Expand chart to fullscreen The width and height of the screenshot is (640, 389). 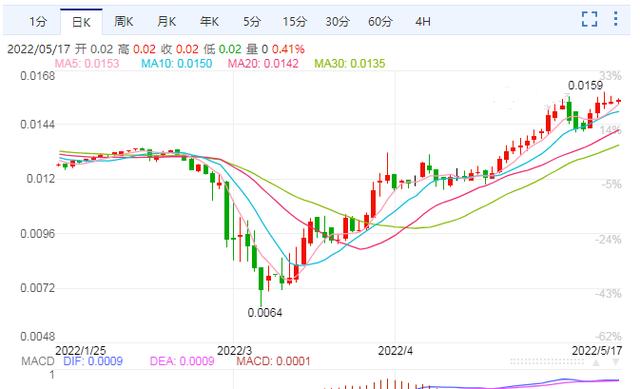click(x=589, y=19)
